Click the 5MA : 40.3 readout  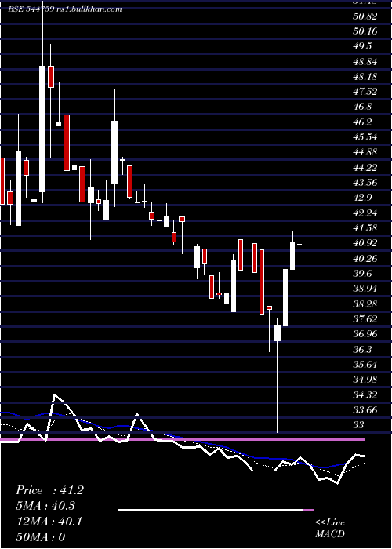click(x=45, y=506)
